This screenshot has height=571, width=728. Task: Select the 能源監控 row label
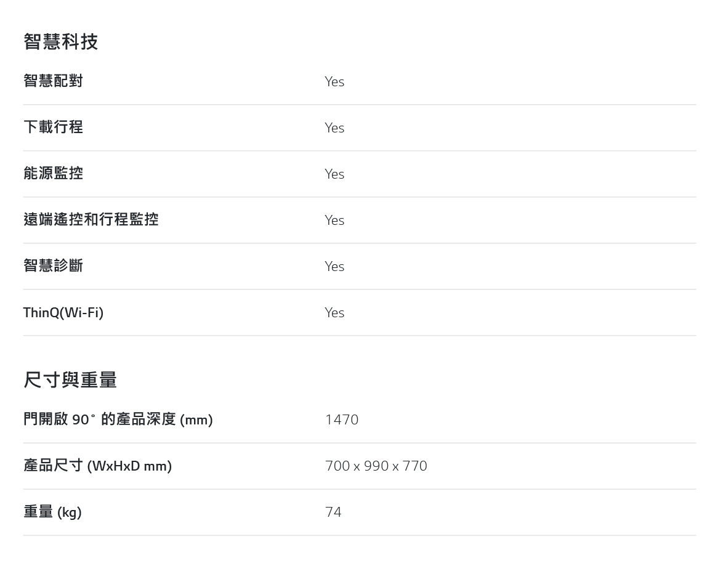coord(54,173)
